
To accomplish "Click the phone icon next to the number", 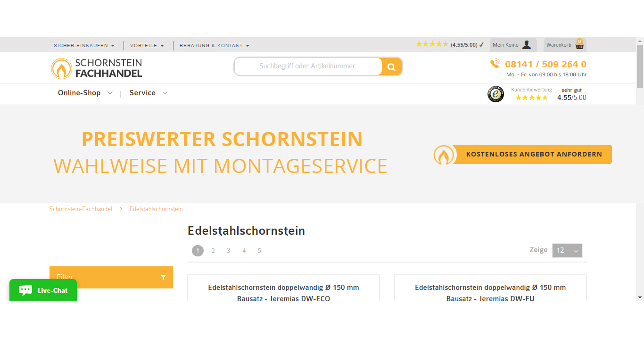I will [x=495, y=63].
